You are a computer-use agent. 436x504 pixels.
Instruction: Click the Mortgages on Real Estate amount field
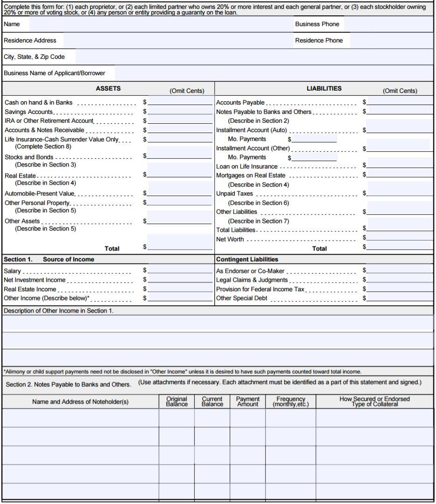click(x=400, y=175)
